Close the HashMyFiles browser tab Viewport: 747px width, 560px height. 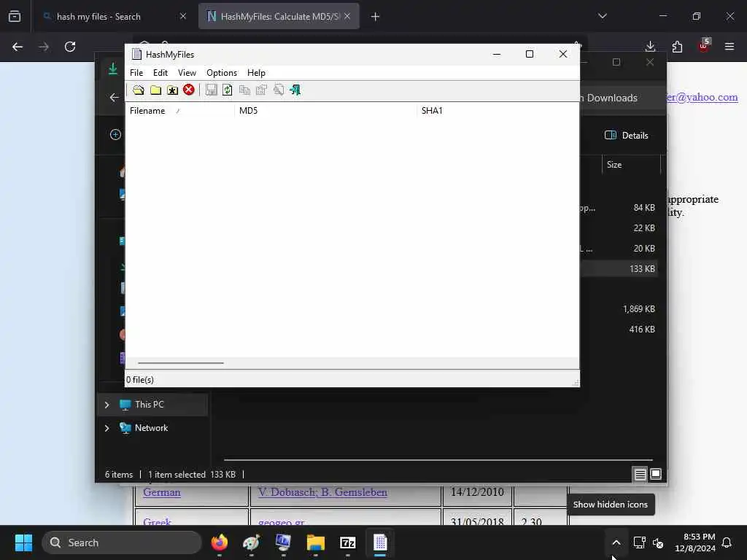click(x=347, y=16)
